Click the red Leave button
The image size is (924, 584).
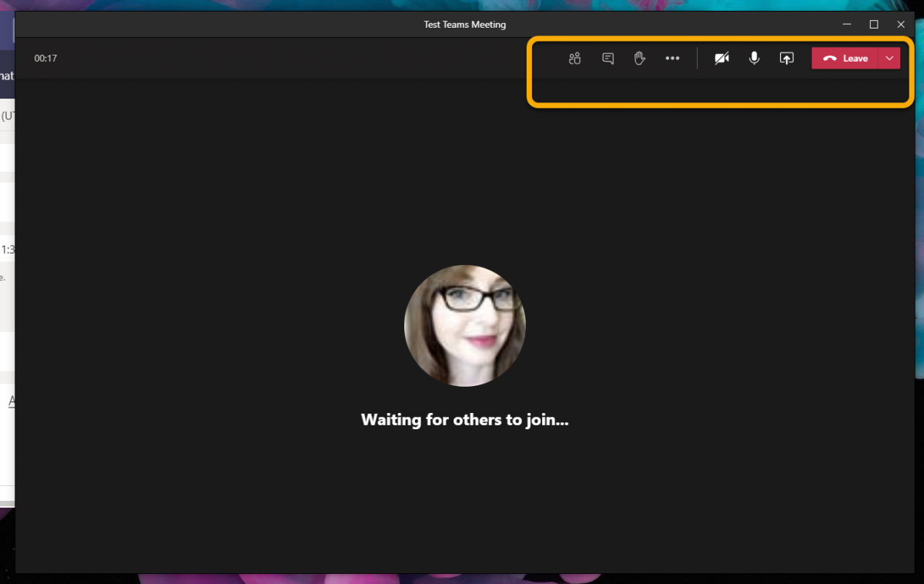845,59
